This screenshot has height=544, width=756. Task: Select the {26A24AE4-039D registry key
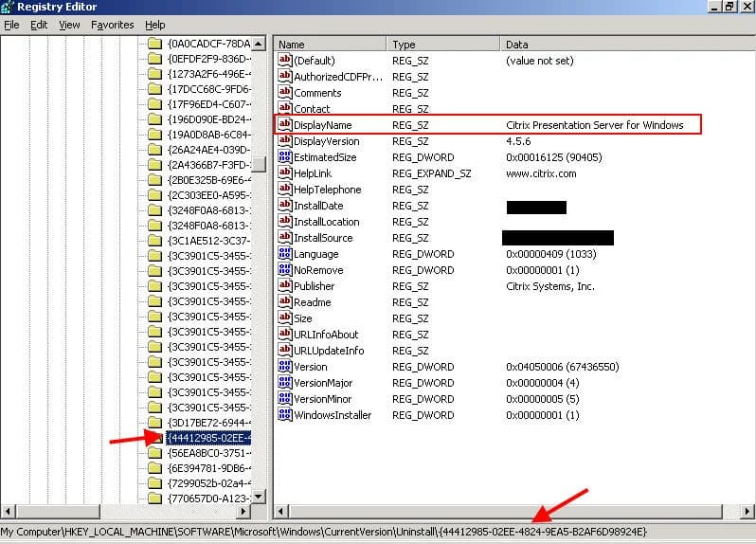tap(209, 150)
